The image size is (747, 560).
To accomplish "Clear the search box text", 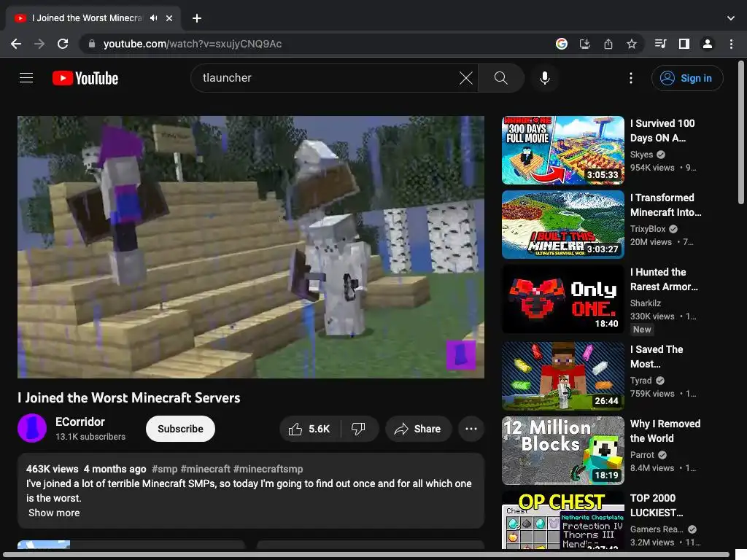I will click(x=466, y=77).
